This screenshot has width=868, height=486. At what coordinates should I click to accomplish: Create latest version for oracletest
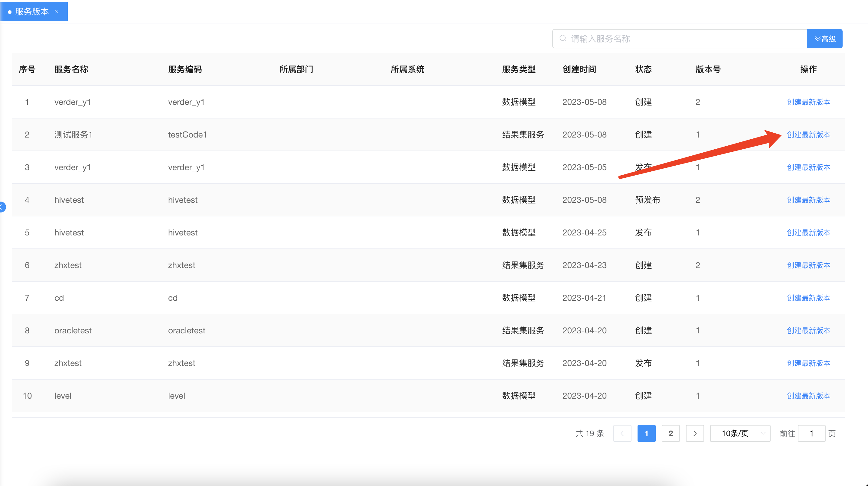click(808, 330)
